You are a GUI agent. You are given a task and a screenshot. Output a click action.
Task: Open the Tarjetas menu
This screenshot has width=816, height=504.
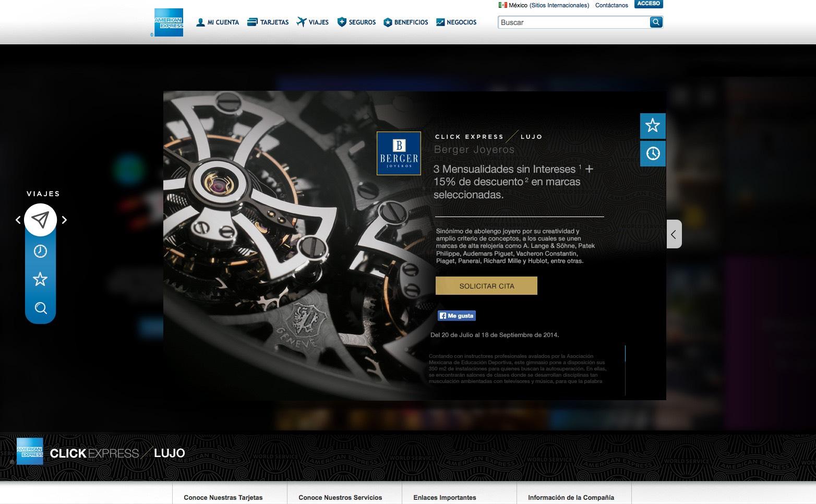(x=268, y=22)
